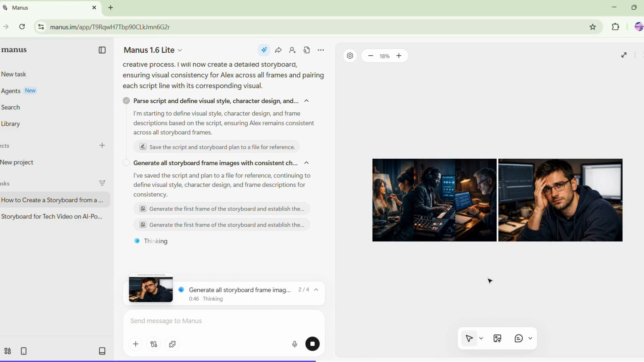644x362 pixels.
Task: View site information icon in address bar
Action: 41,27
